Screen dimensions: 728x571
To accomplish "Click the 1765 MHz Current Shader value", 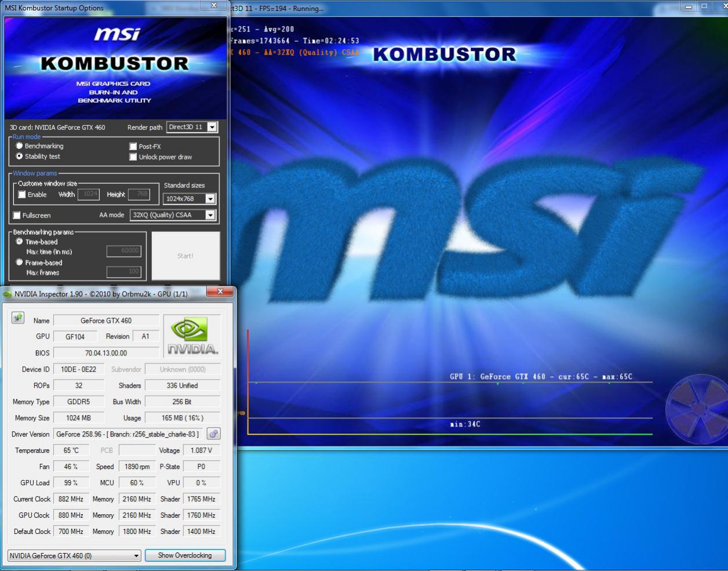I will coord(202,499).
